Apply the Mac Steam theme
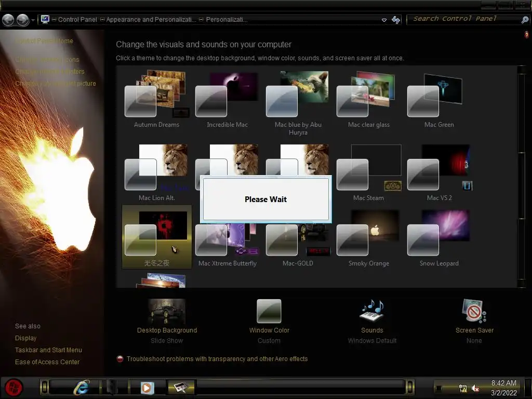 [368, 172]
